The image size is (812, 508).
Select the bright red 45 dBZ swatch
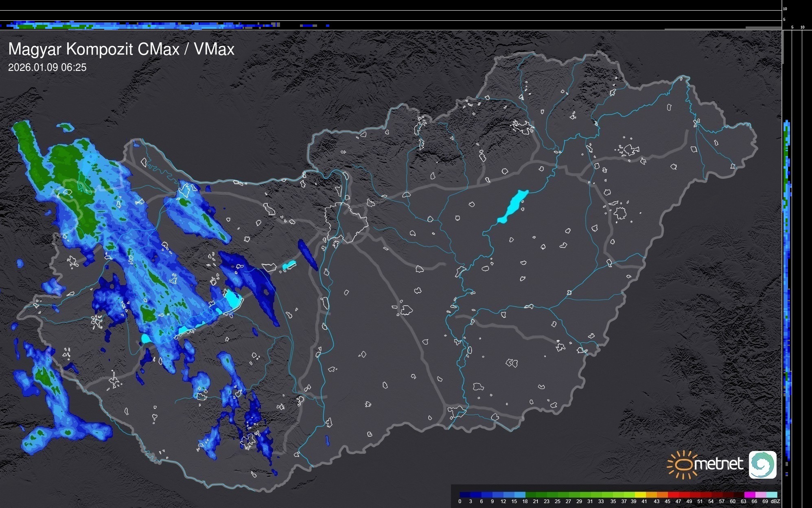tap(673, 495)
